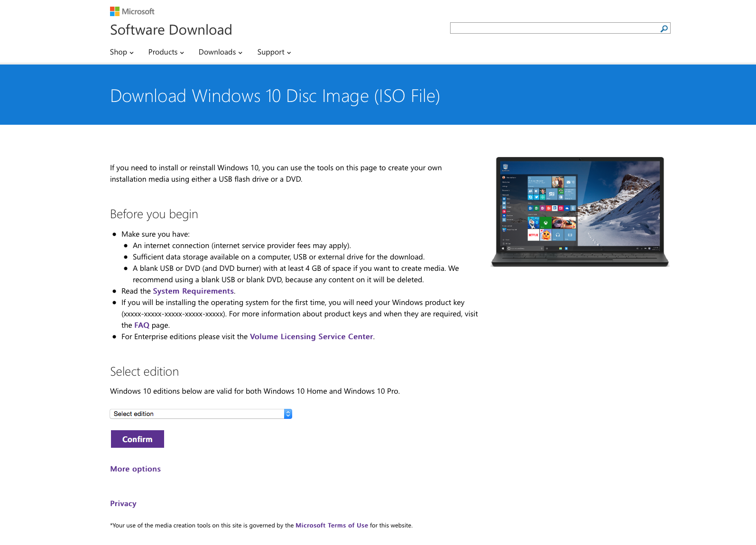Open the Support menu

pos(274,52)
